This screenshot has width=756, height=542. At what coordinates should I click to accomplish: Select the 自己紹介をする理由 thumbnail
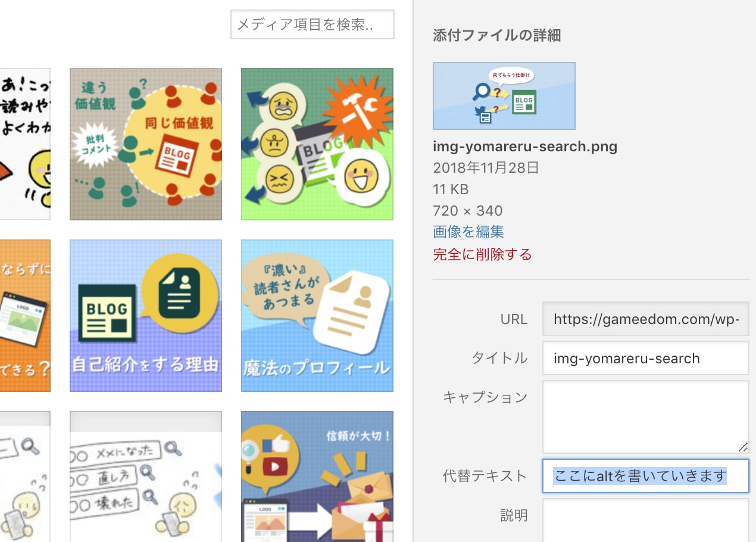pyautogui.click(x=146, y=316)
